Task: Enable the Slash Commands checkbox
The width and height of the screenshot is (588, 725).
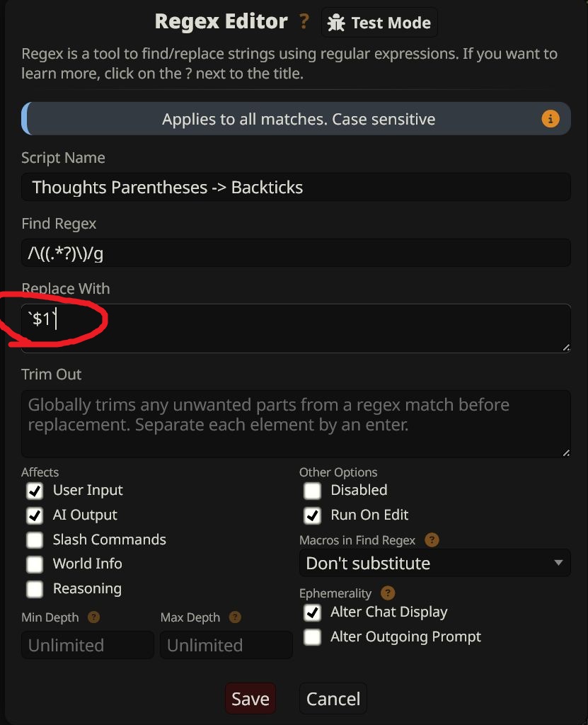Action: click(x=35, y=540)
